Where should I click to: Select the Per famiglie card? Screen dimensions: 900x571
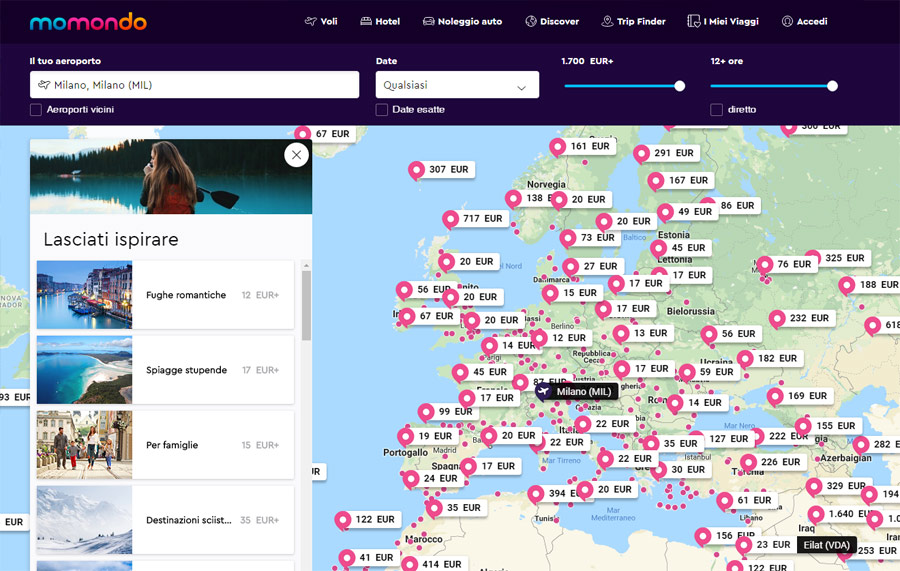(x=165, y=445)
